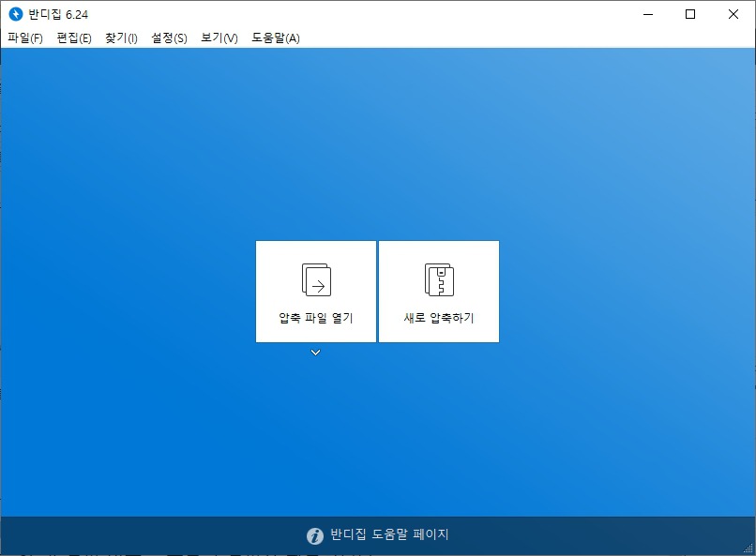Close the 반디집 window
This screenshot has width=756, height=556.
pos(733,14)
